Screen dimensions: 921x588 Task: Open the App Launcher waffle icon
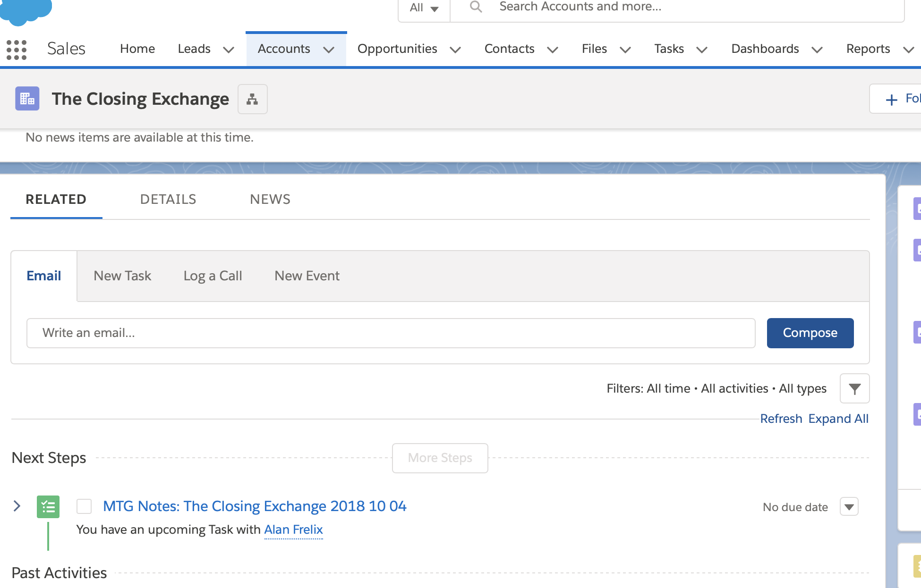pos(17,49)
